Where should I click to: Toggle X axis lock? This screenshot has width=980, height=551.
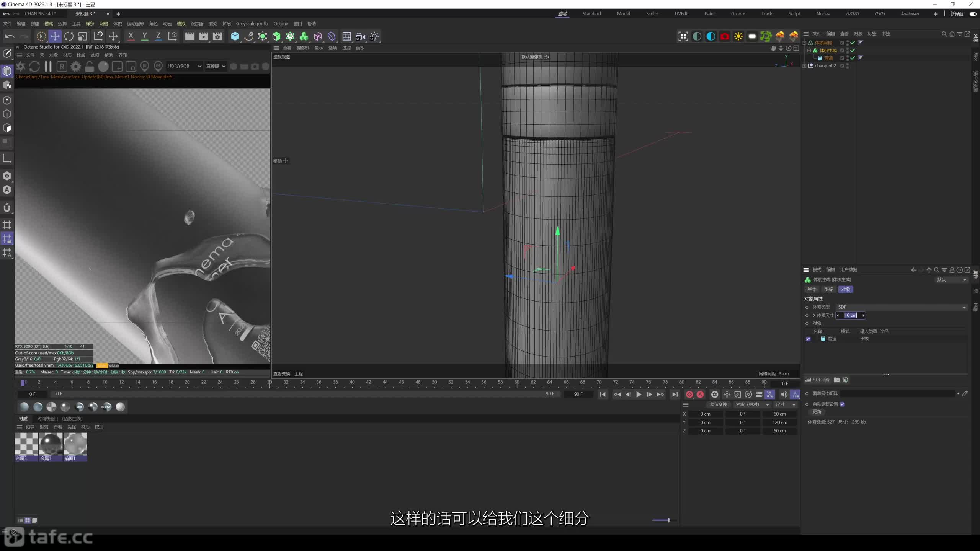[131, 36]
